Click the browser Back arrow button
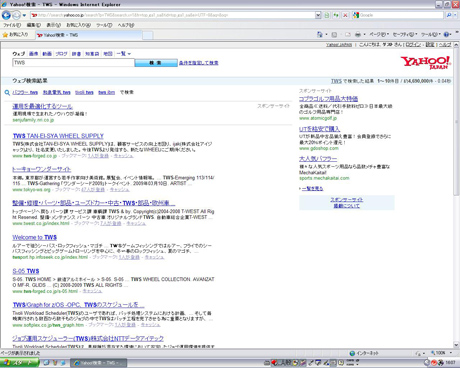The height and width of the screenshot is (368, 460). pos(6,15)
